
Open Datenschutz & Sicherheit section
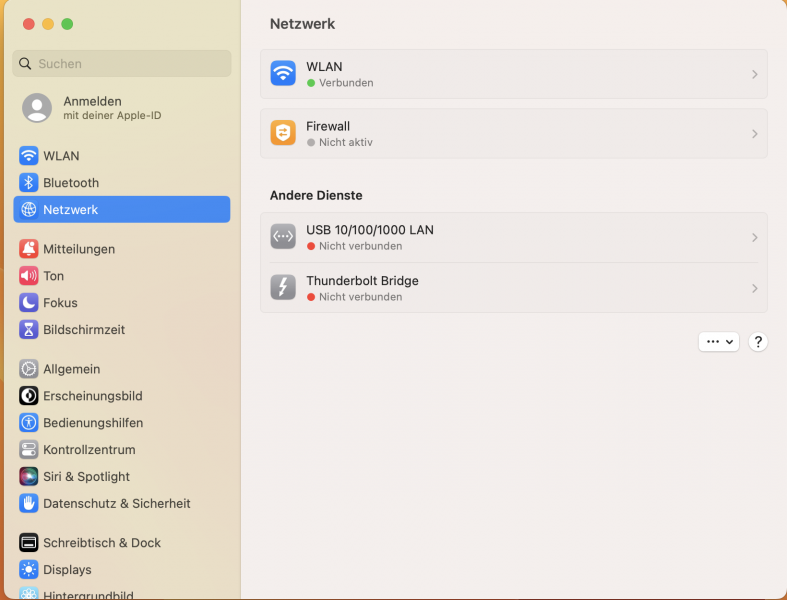(116, 504)
